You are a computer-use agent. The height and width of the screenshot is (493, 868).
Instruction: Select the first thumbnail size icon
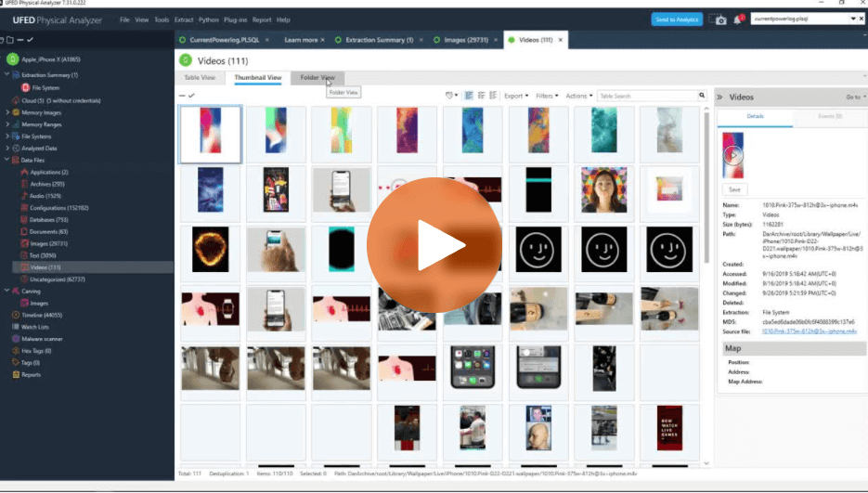[x=469, y=96]
